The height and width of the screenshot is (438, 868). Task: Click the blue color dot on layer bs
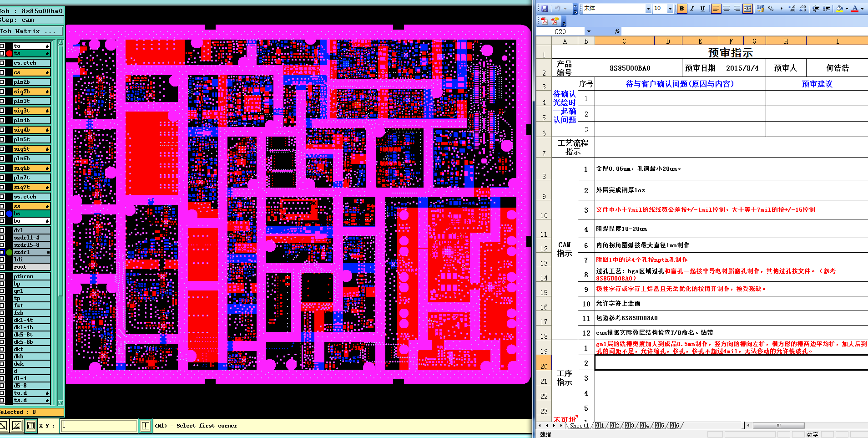click(x=9, y=214)
